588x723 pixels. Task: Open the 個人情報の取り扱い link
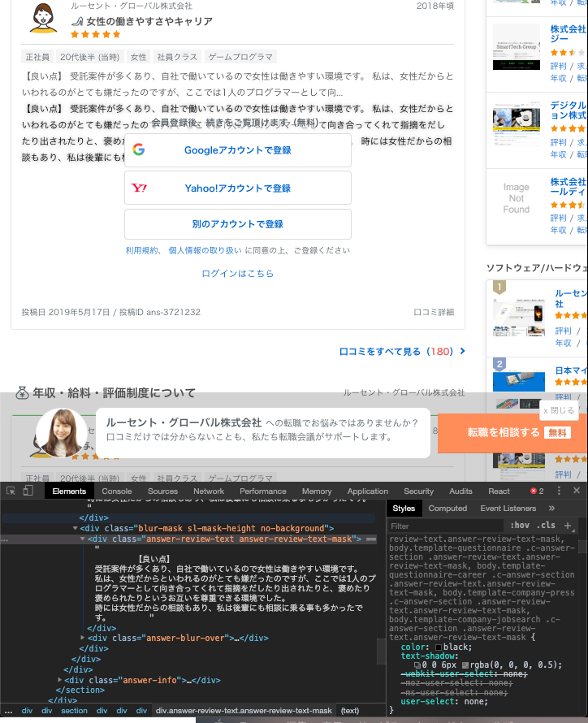point(205,250)
